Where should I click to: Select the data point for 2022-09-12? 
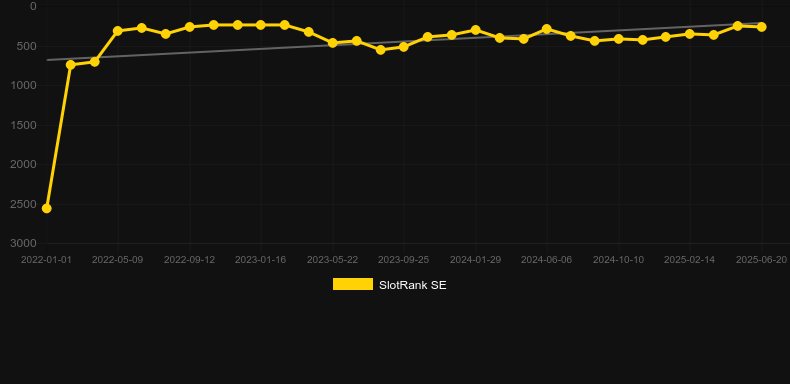pyautogui.click(x=189, y=27)
